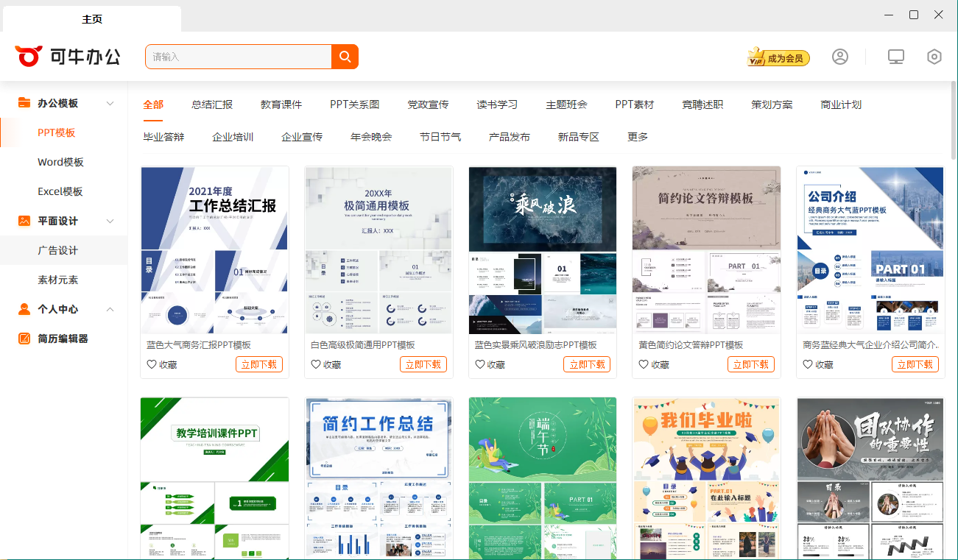Viewport: 958px width, 560px height.
Task: Click the 平面设计 image icon in sidebar
Action: 24,221
